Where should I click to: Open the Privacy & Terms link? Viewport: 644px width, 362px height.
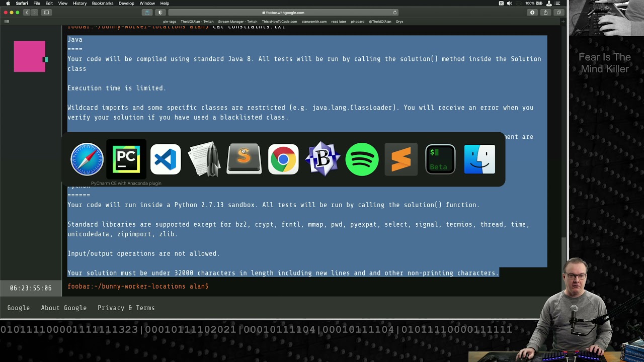126,308
